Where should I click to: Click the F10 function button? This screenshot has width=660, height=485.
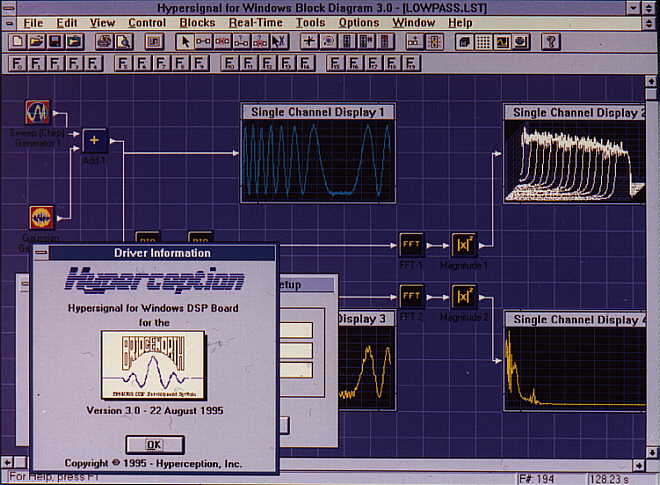tap(229, 63)
